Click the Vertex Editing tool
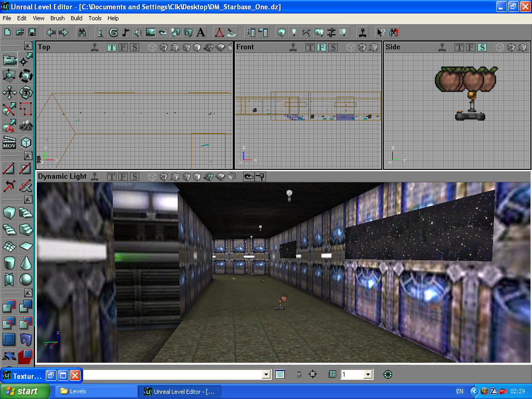Image resolution: width=532 pixels, height=399 pixels. [x=26, y=60]
